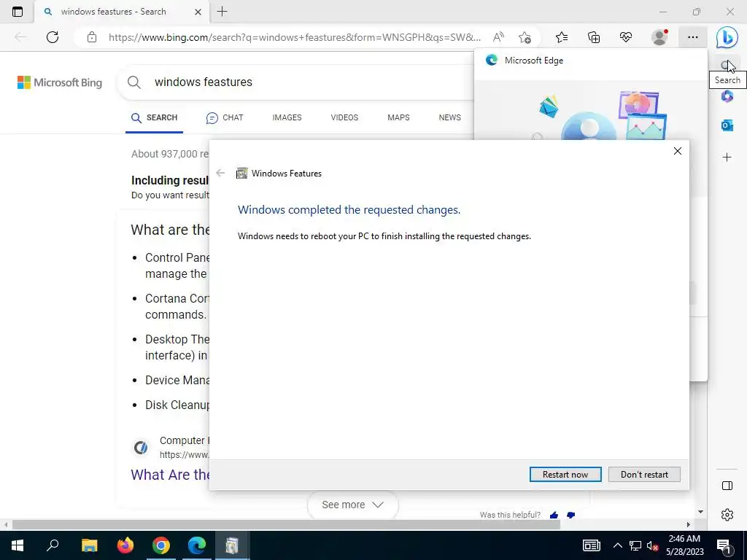Open Bing Chat sidebar button
The image size is (747, 560).
(x=727, y=37)
